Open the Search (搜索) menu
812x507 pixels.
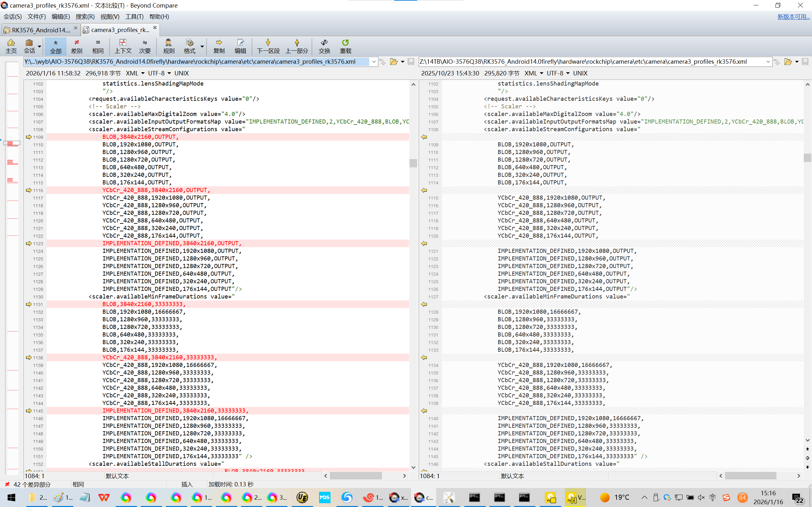[85, 16]
